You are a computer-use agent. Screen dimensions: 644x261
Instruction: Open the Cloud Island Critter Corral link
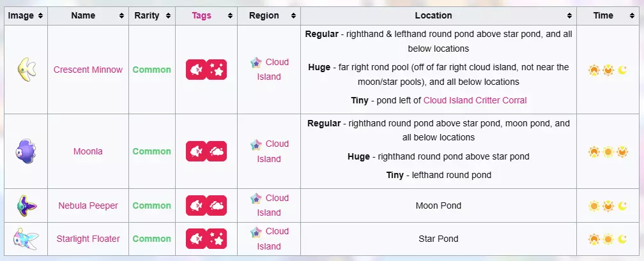click(475, 100)
